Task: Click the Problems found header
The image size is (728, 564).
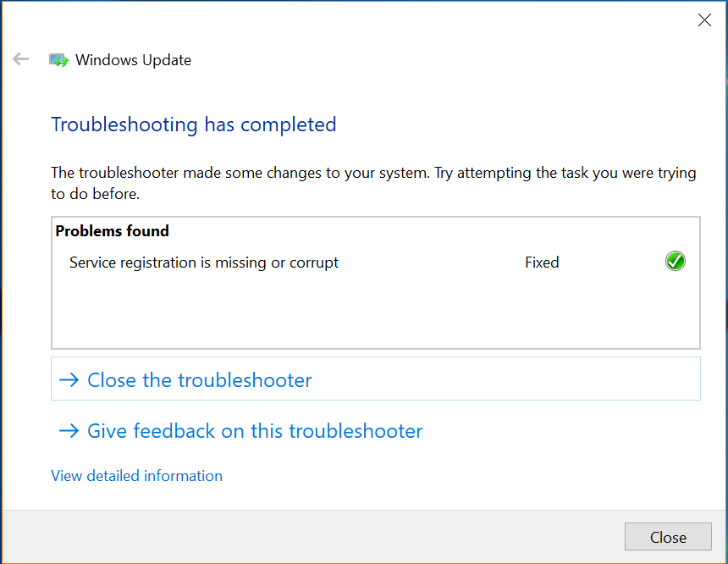Action: pyautogui.click(x=112, y=231)
